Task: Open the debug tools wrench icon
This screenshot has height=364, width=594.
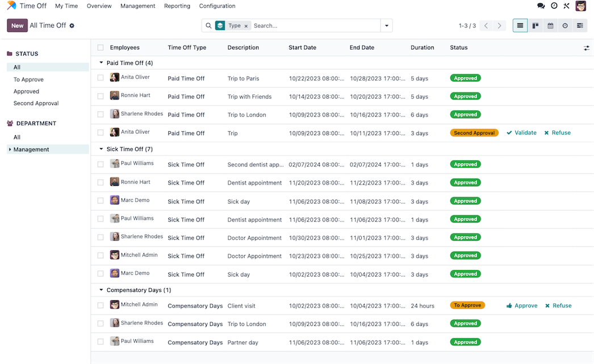Action: 567,6
